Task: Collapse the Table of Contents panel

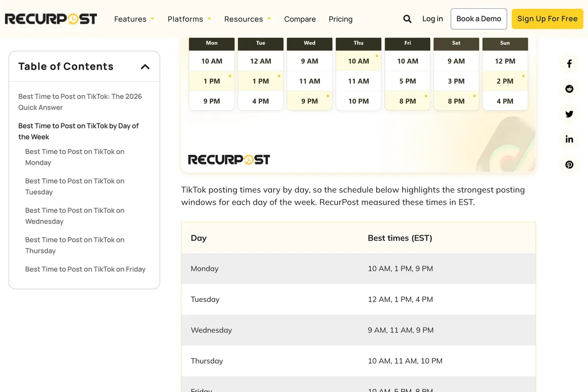Action: [x=145, y=67]
